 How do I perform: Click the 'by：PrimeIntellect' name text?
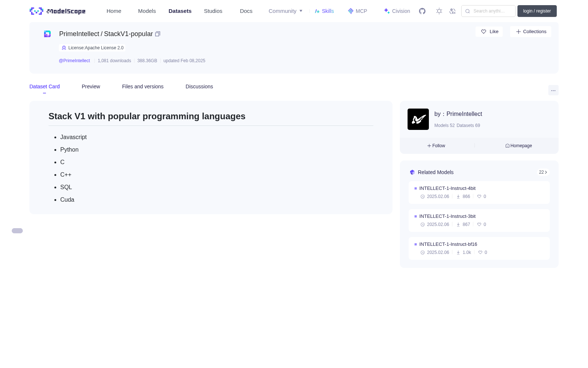click(x=458, y=114)
